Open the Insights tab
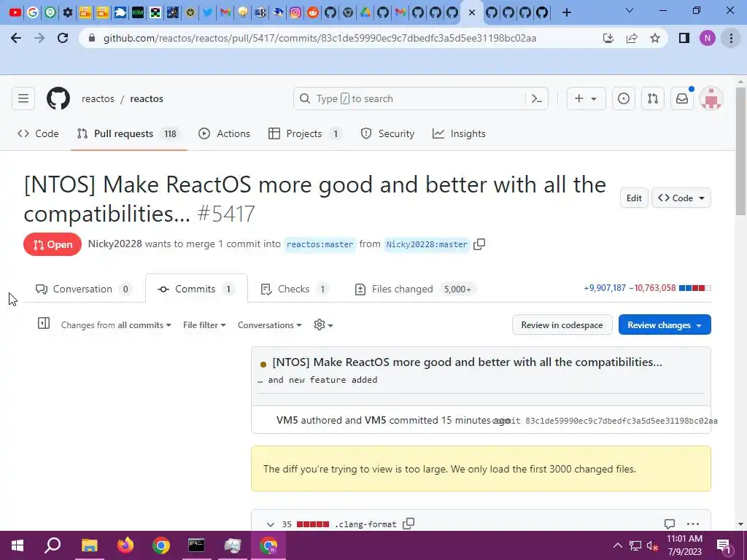The height and width of the screenshot is (560, 747). [460, 134]
